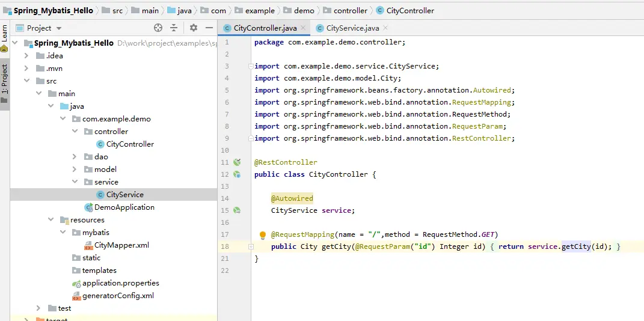Expand the .idea folder

[x=26, y=56]
